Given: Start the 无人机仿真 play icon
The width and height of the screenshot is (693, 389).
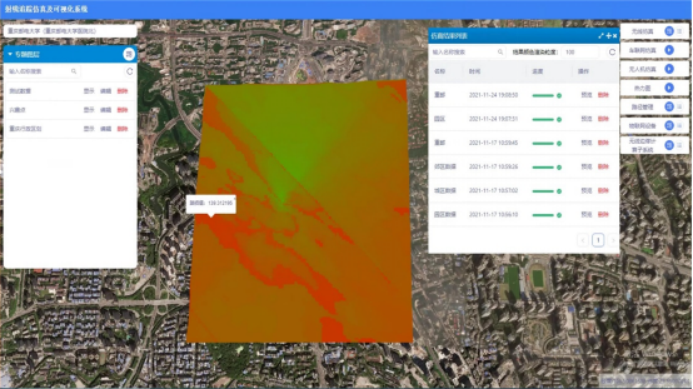Looking at the screenshot, I should tap(669, 69).
